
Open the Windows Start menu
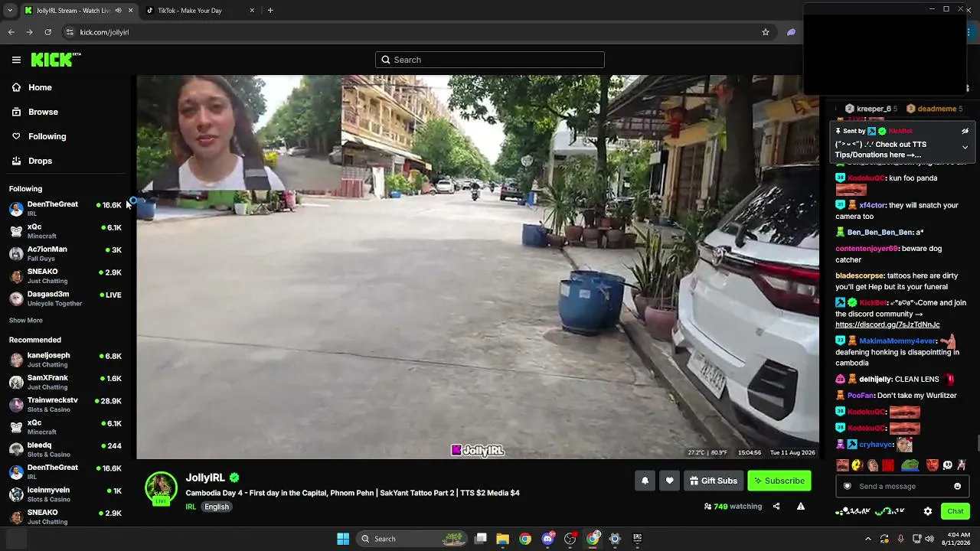(x=343, y=539)
